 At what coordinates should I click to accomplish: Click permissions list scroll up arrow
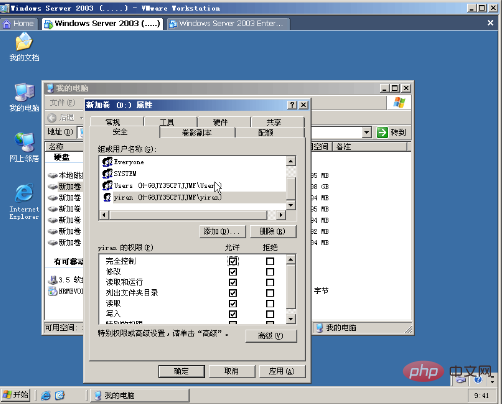291,259
